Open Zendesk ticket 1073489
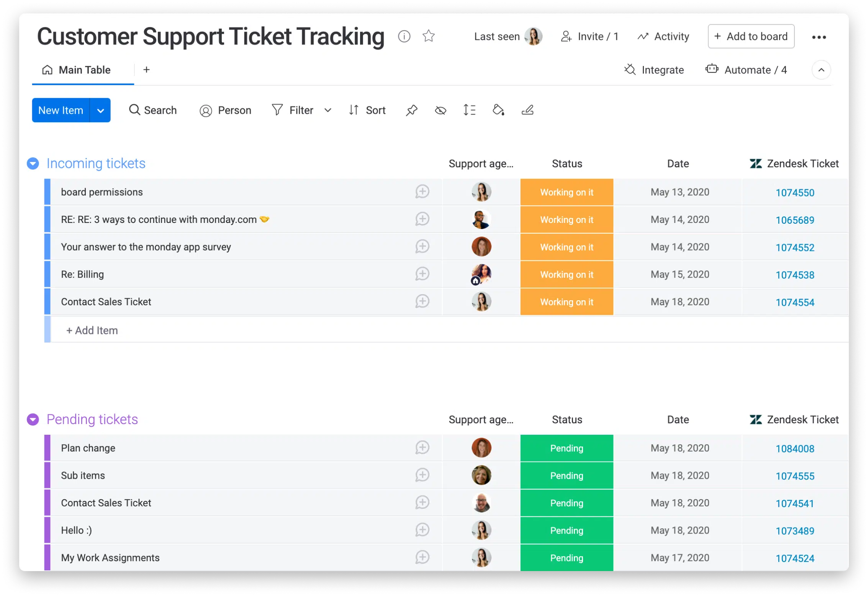 [795, 531]
